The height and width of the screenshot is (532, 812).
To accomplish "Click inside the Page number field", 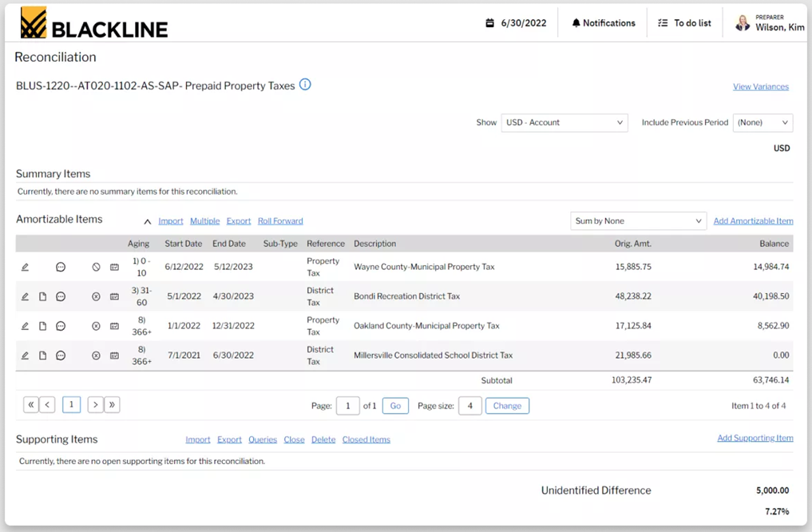I will 347,405.
